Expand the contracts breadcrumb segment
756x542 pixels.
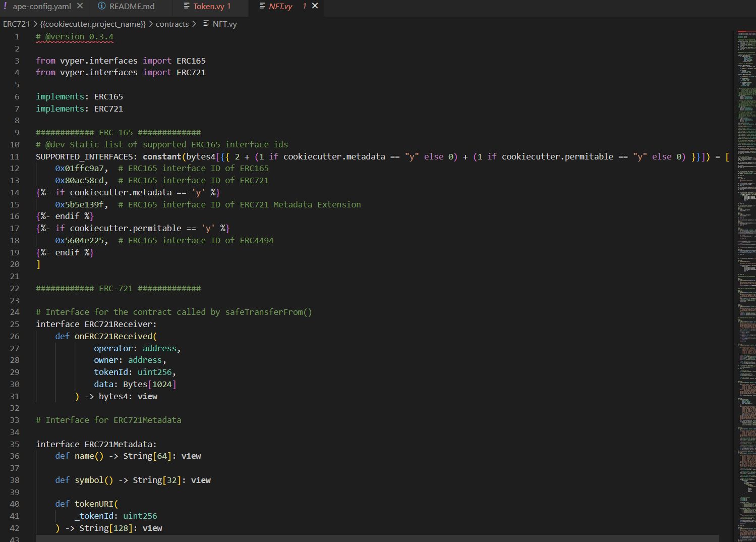tap(172, 24)
